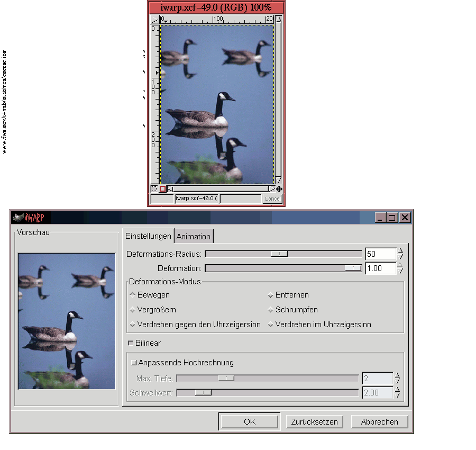Select the Bewegen deformation mode
The image size is (476, 450).
[x=132, y=295]
